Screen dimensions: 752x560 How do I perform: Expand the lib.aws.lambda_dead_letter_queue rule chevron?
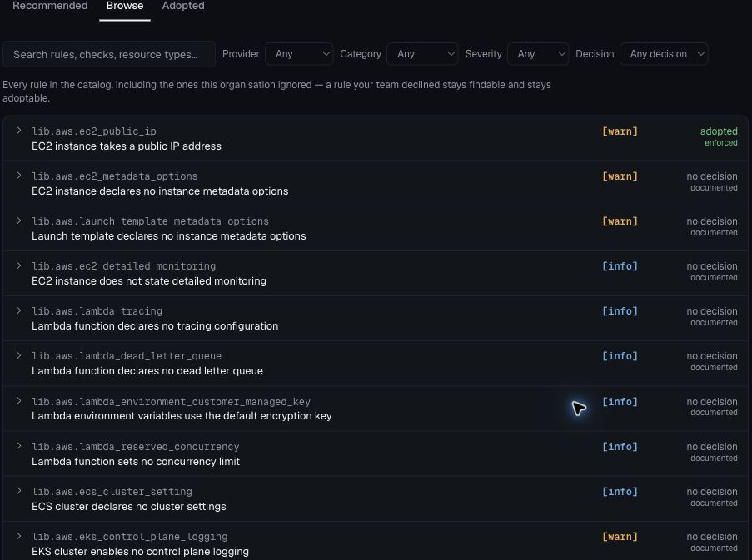19,355
